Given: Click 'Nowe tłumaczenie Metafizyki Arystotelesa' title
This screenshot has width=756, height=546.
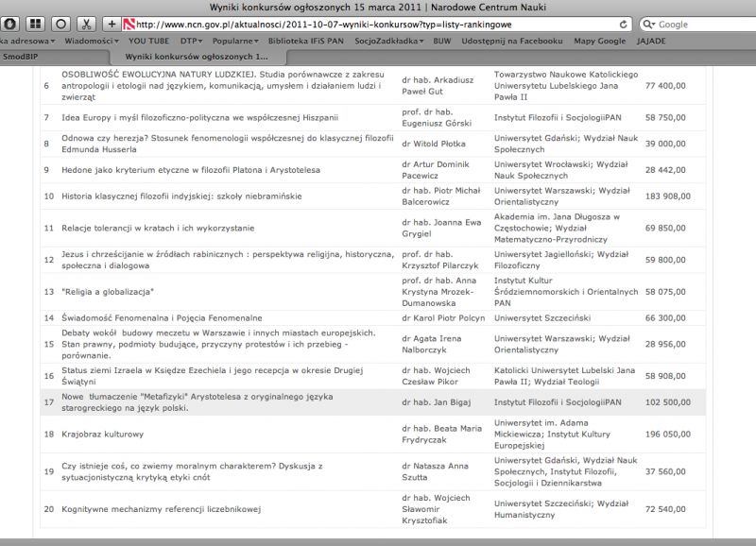Looking at the screenshot, I should click(197, 402).
